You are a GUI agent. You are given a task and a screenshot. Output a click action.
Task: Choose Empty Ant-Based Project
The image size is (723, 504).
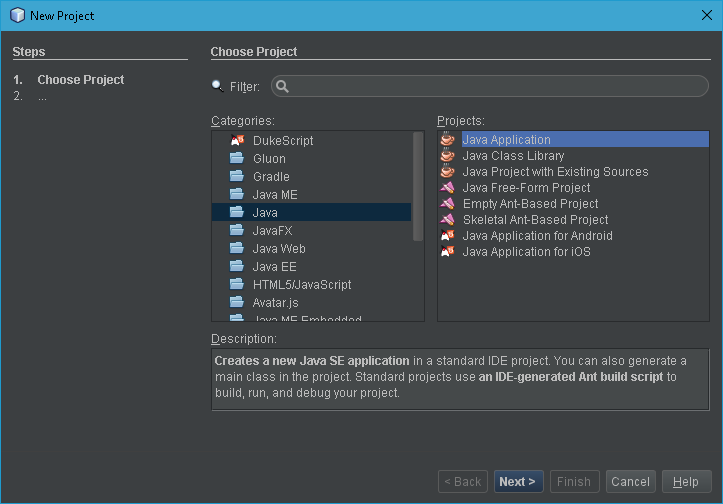[530, 204]
